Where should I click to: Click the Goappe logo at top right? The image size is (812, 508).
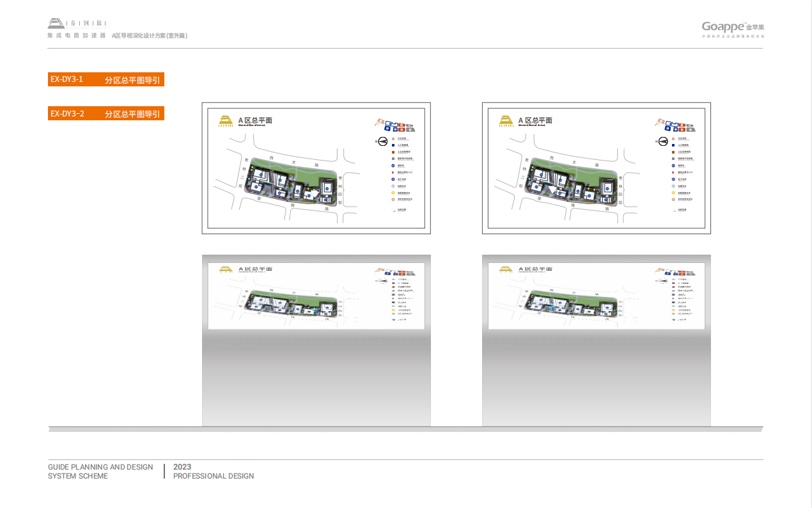(x=733, y=27)
